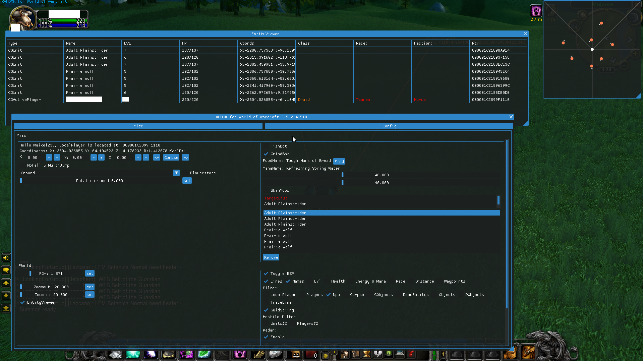The height and width of the screenshot is (361, 644).
Task: Open the green social micro button
Action: pyautogui.click(x=389, y=354)
